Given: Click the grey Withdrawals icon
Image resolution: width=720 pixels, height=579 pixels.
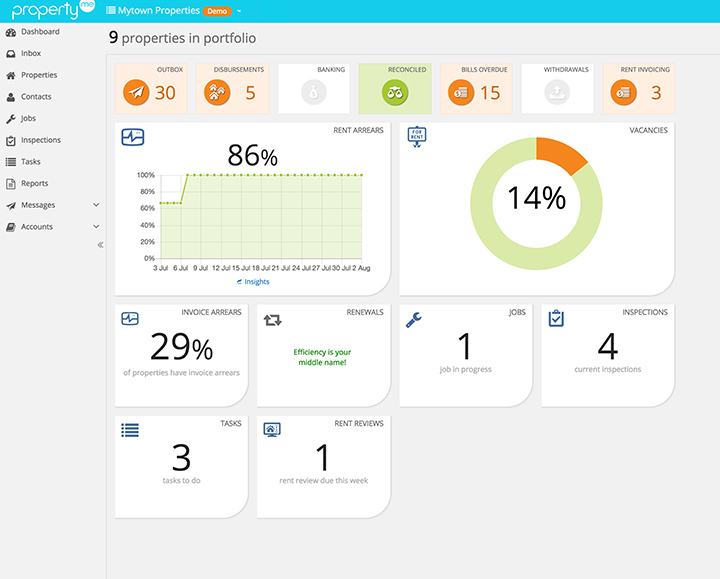Looking at the screenshot, I should click(557, 92).
